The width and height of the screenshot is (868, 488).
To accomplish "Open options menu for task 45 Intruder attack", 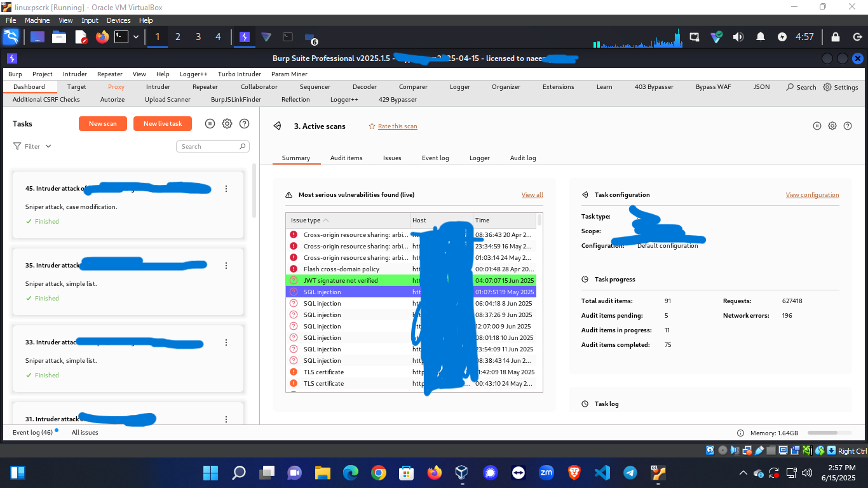I will click(x=226, y=189).
